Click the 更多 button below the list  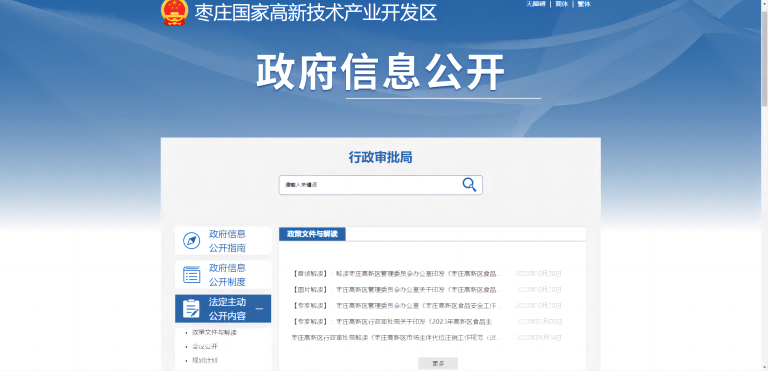point(438,364)
